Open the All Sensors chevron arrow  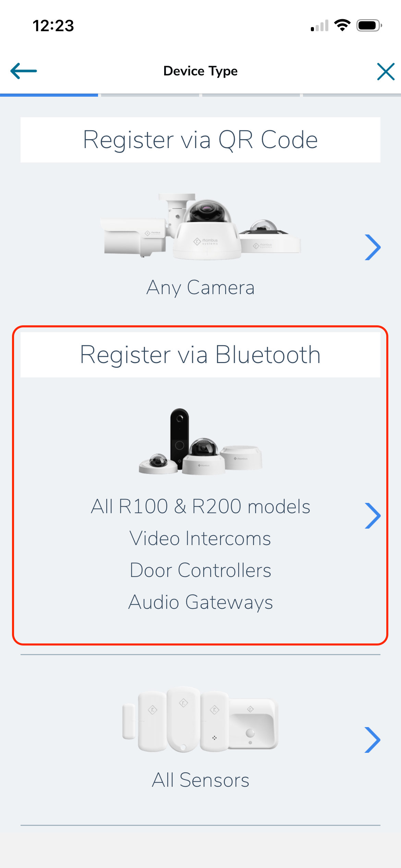click(373, 740)
